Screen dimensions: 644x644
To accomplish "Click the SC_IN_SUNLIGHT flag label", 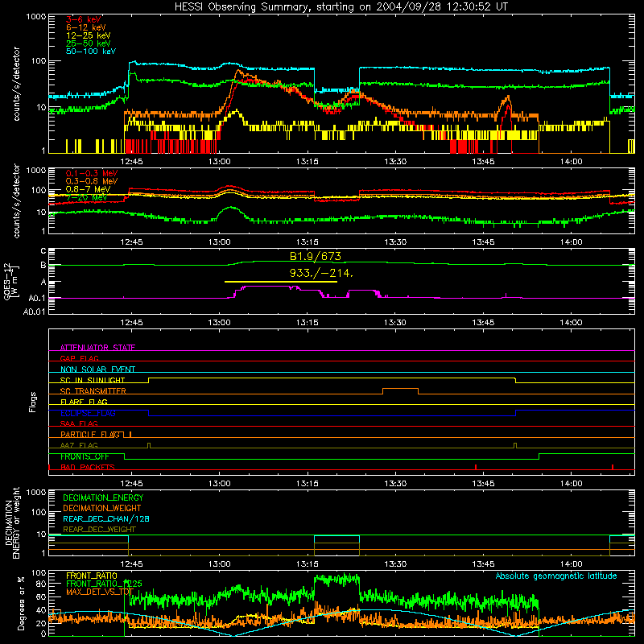I will pyautogui.click(x=93, y=380).
